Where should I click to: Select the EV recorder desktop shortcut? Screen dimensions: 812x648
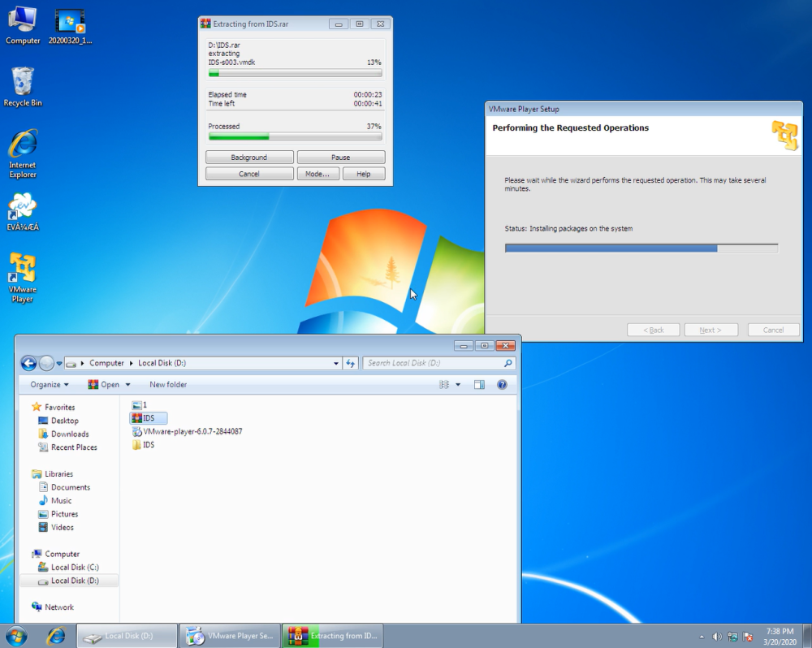tap(22, 211)
